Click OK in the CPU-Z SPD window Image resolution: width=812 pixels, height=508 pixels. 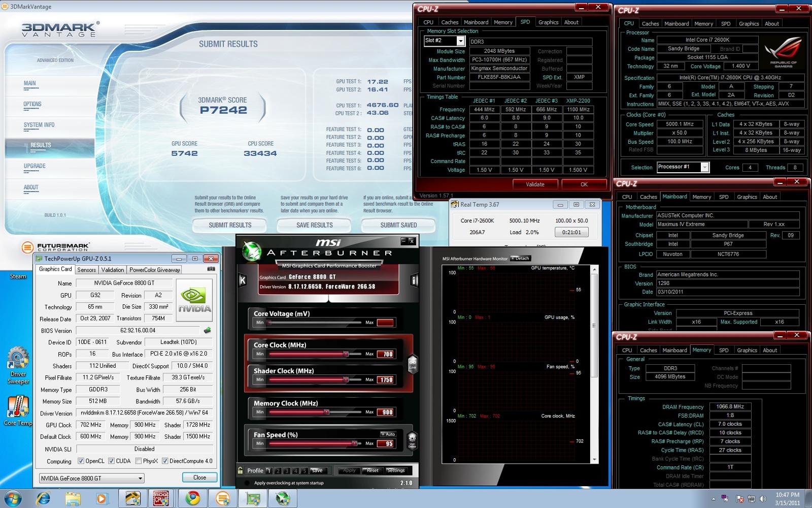584,184
